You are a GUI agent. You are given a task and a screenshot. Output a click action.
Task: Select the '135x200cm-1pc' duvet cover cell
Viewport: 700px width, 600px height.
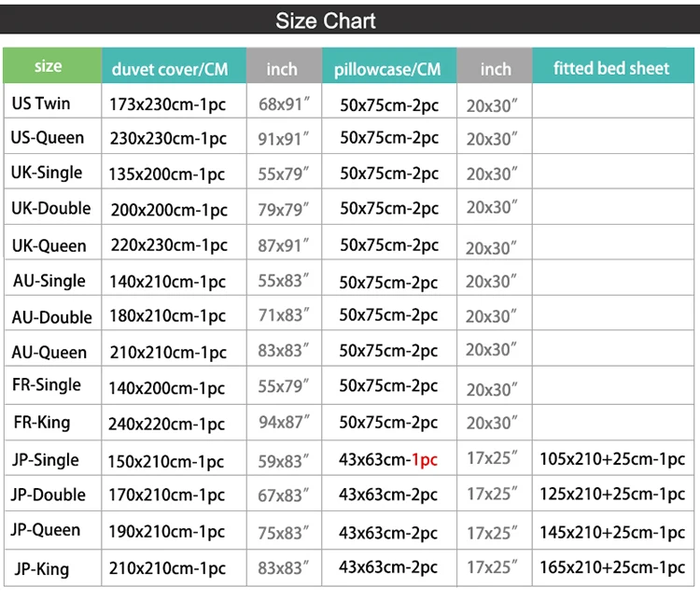click(168, 174)
